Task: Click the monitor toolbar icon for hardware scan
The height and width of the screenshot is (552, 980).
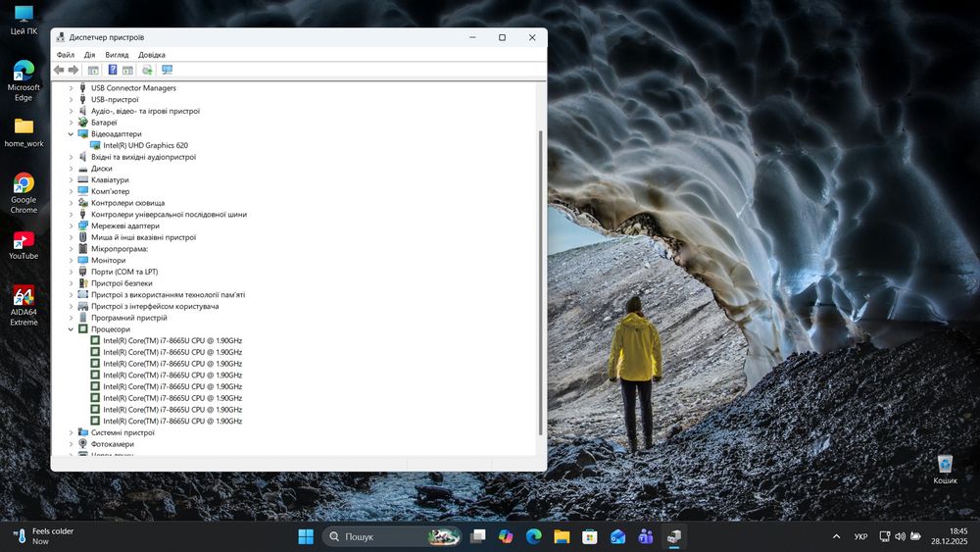Action: (x=167, y=70)
